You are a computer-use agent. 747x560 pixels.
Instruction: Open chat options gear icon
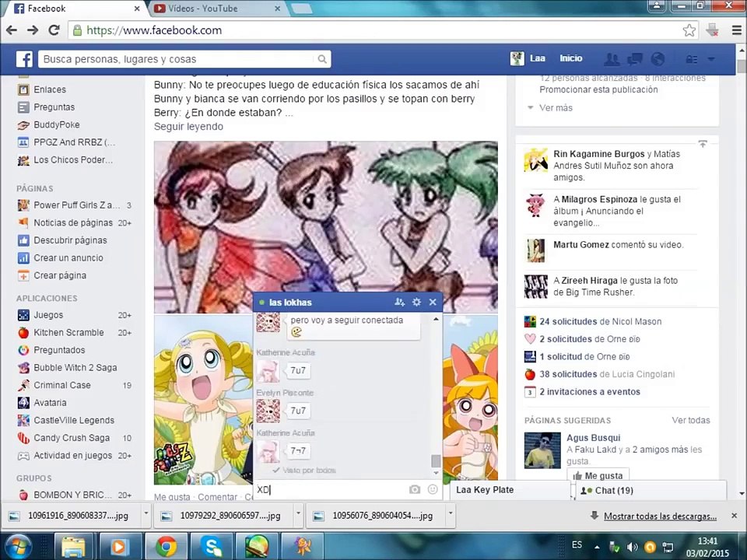(416, 302)
